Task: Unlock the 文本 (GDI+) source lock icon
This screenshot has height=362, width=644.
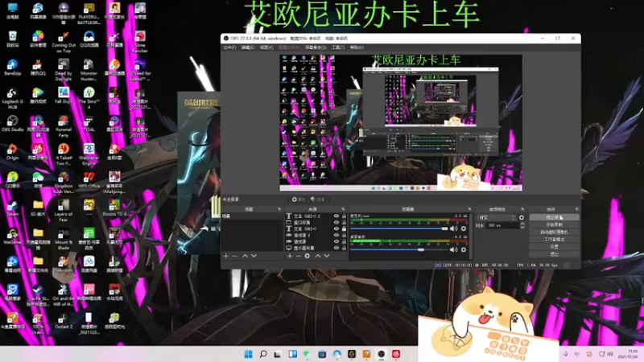Action: pyautogui.click(x=344, y=228)
